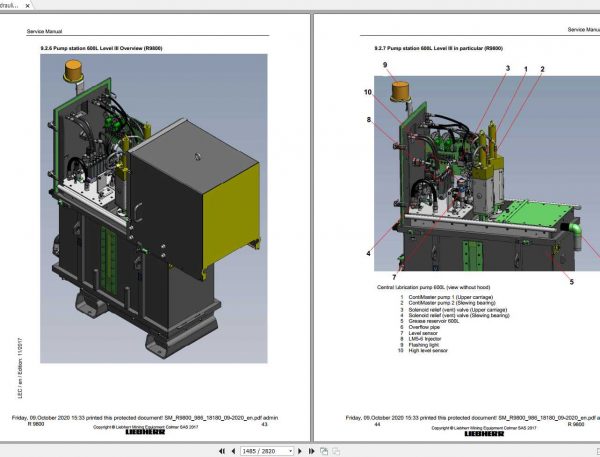Screen dimensions: 600x457
Task: Go to the previous page
Action: [233, 451]
